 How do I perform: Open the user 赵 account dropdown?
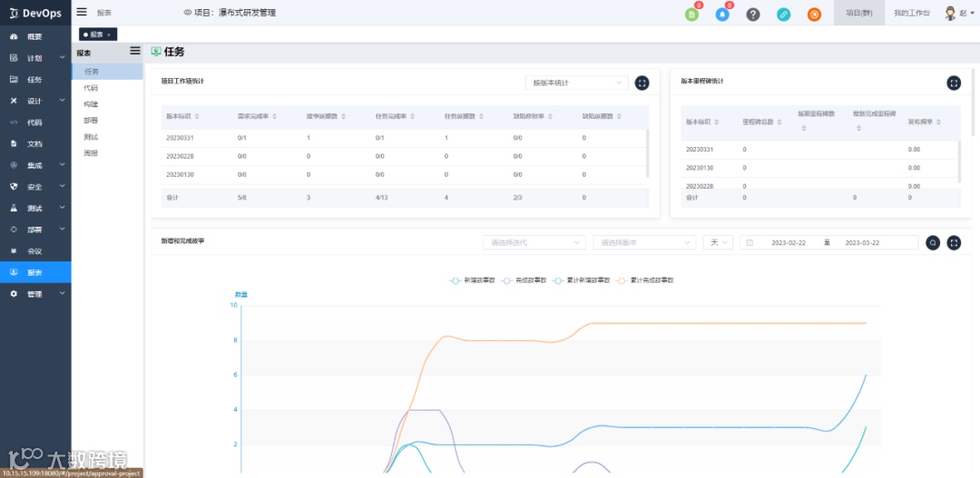[960, 13]
